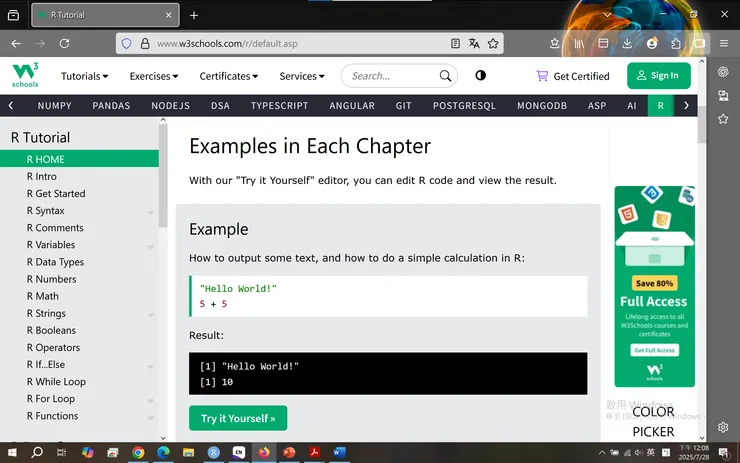Toggle the dark mode contrast icon

pos(480,76)
